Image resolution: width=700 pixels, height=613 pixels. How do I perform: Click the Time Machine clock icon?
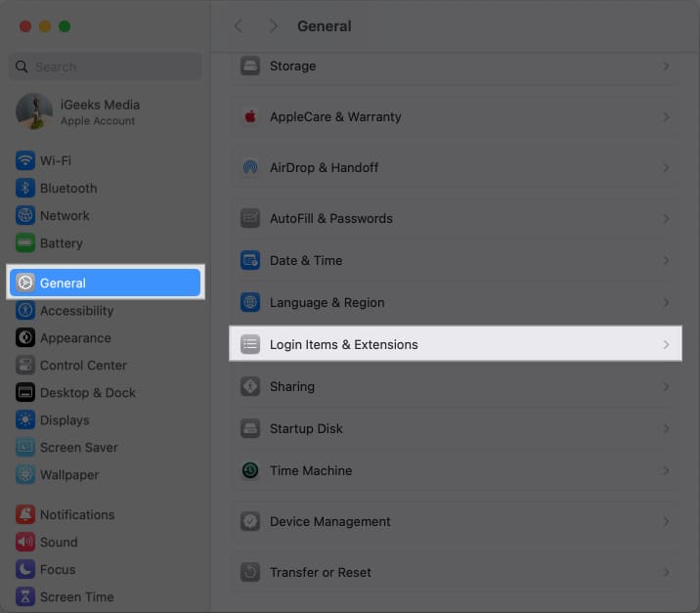tap(250, 470)
